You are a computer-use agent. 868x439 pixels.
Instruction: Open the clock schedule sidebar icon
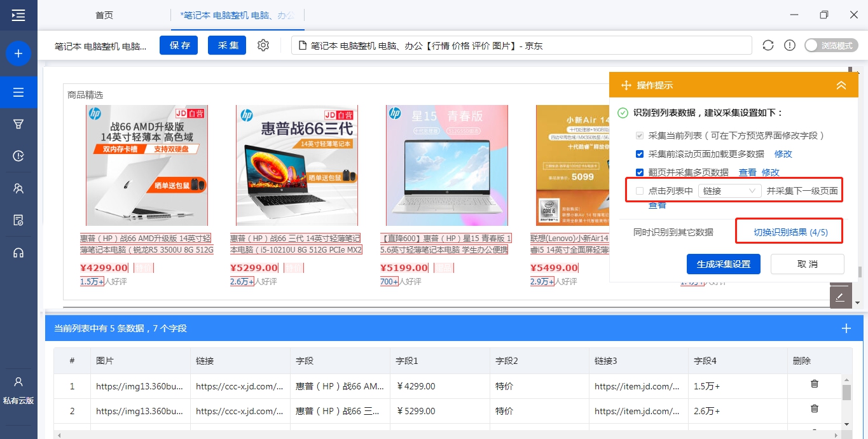coord(18,156)
